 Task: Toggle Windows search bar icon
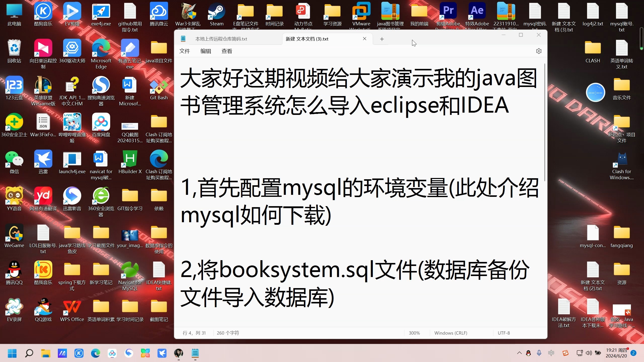click(x=29, y=353)
